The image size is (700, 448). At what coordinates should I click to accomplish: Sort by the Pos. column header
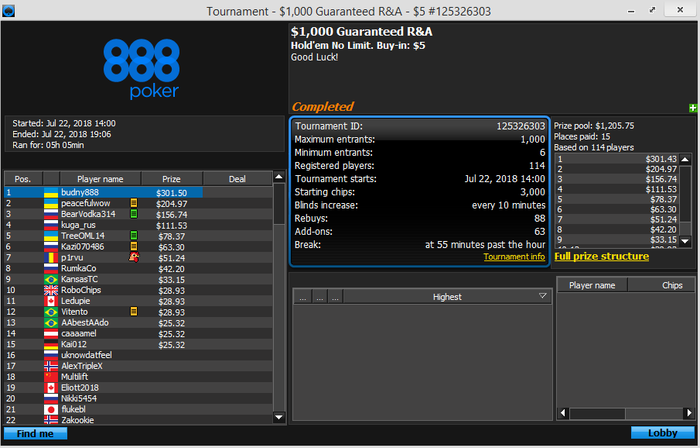(23, 179)
